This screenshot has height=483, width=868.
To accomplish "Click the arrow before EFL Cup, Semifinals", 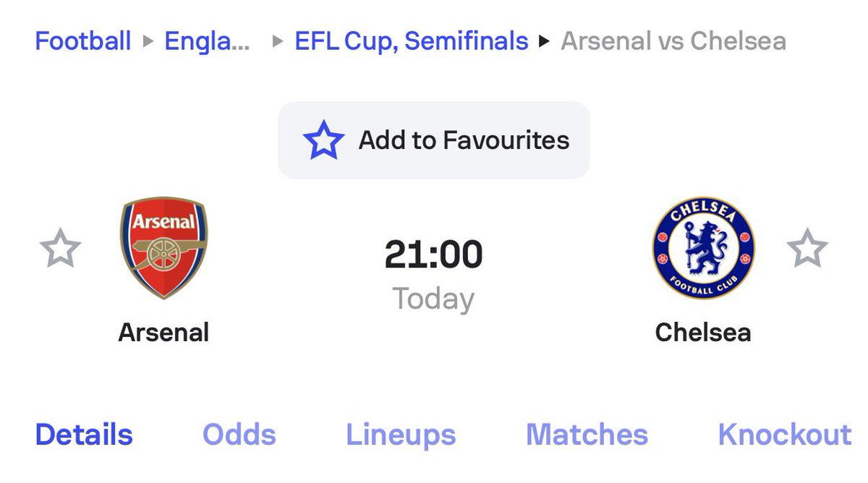I will 277,41.
